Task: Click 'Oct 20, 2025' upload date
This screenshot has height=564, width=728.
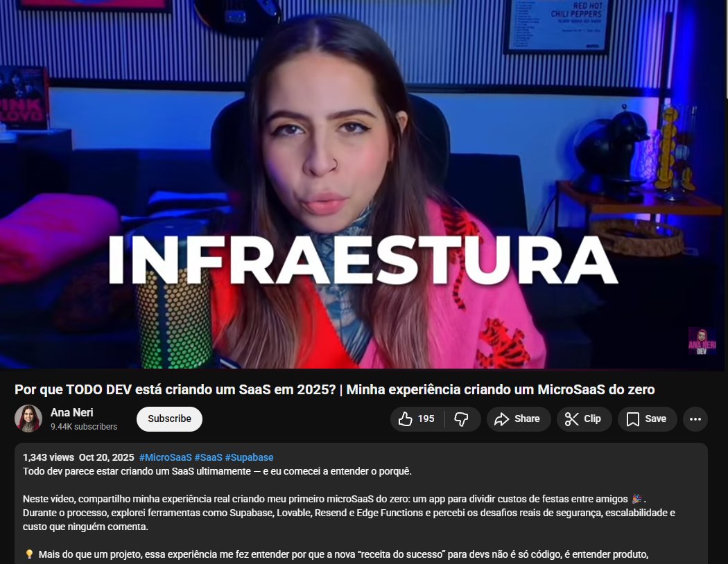Action: pyautogui.click(x=106, y=457)
